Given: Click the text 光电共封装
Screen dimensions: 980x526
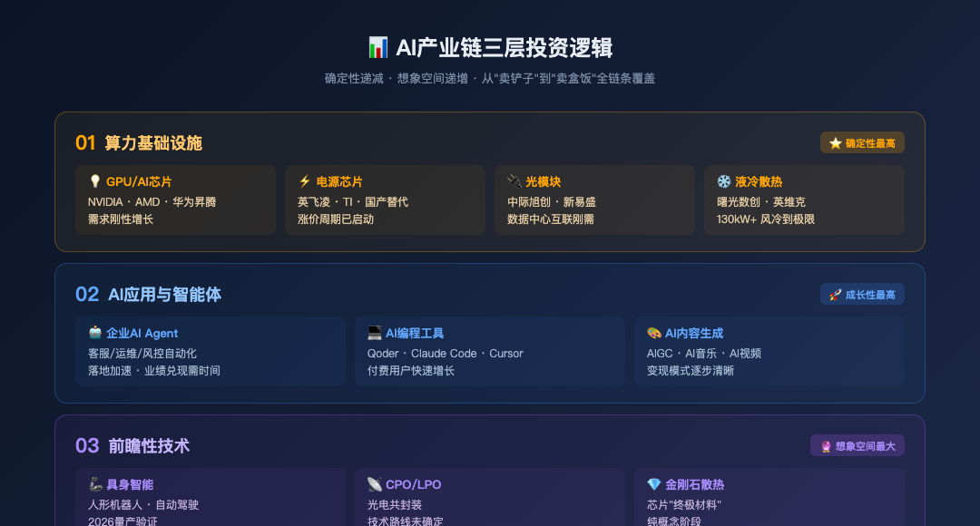Looking at the screenshot, I should pos(395,505).
